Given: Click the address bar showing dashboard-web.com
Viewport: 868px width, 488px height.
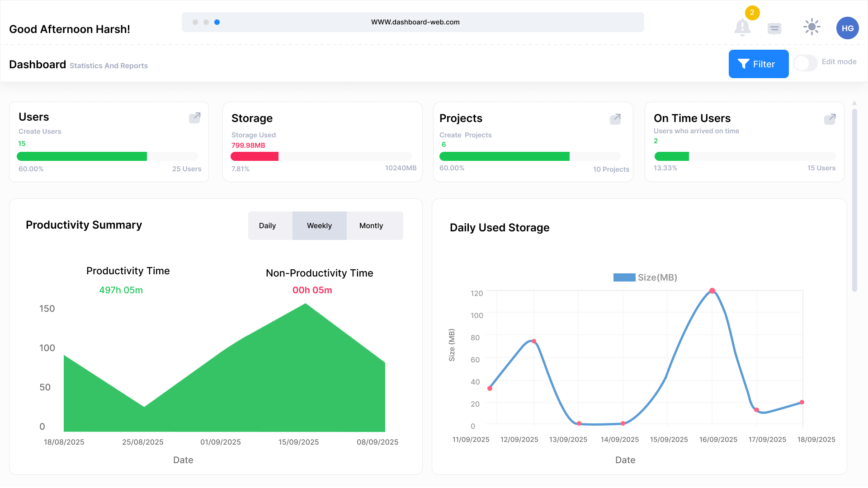Looking at the screenshot, I should tap(415, 22).
